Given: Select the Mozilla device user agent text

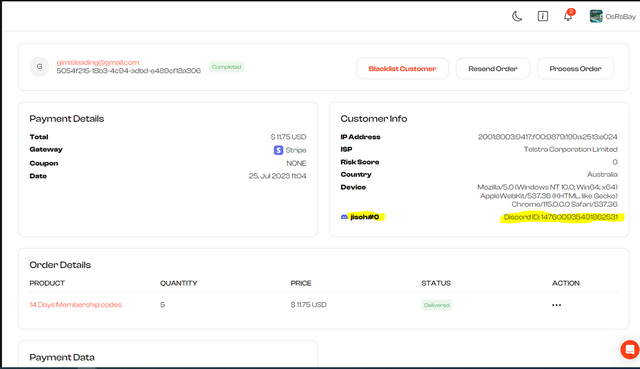Looking at the screenshot, I should [547, 196].
